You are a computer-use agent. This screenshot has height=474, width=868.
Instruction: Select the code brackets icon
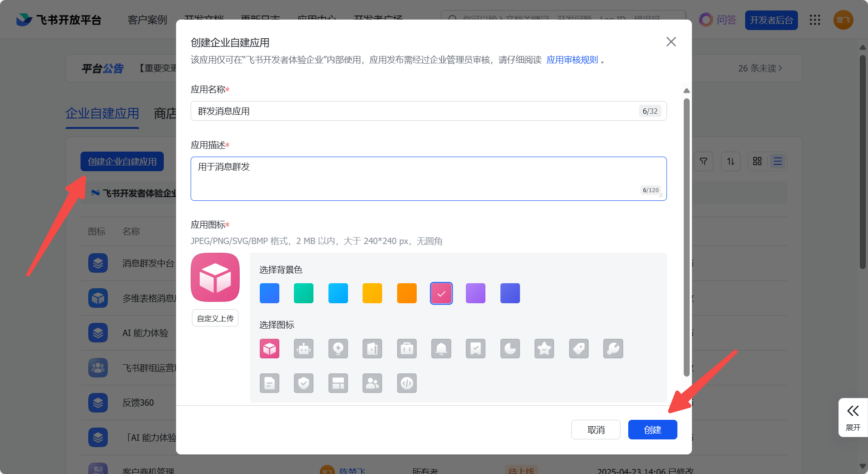click(x=407, y=383)
